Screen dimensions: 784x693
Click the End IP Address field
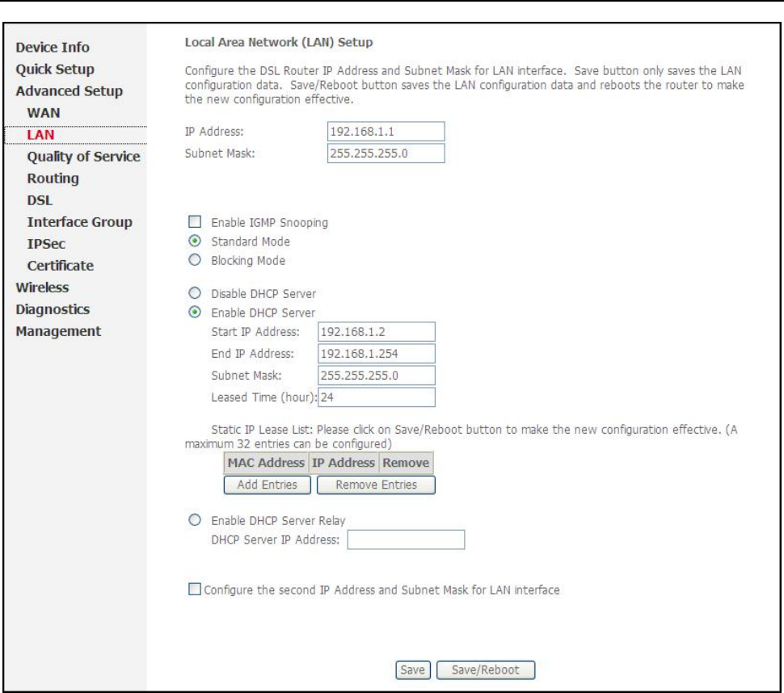(377, 354)
